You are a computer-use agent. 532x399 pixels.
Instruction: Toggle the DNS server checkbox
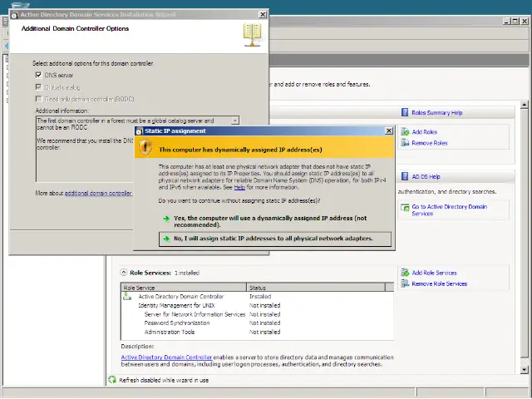pyautogui.click(x=39, y=75)
